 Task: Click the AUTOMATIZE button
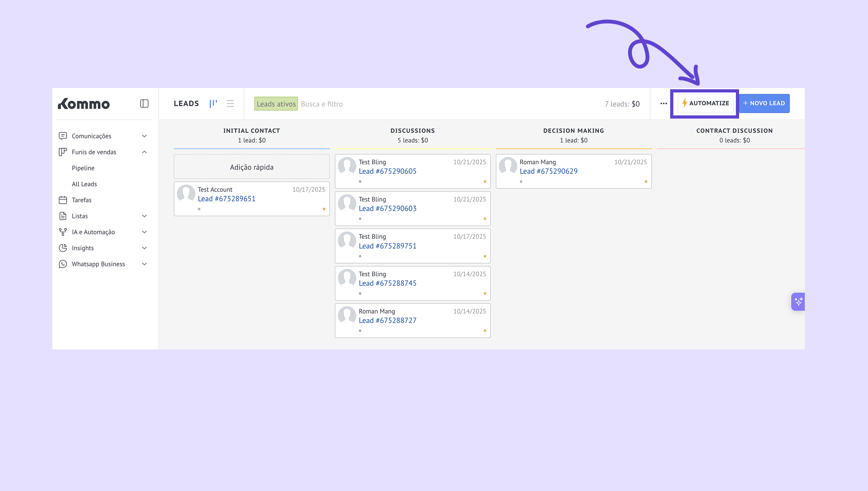(x=705, y=103)
